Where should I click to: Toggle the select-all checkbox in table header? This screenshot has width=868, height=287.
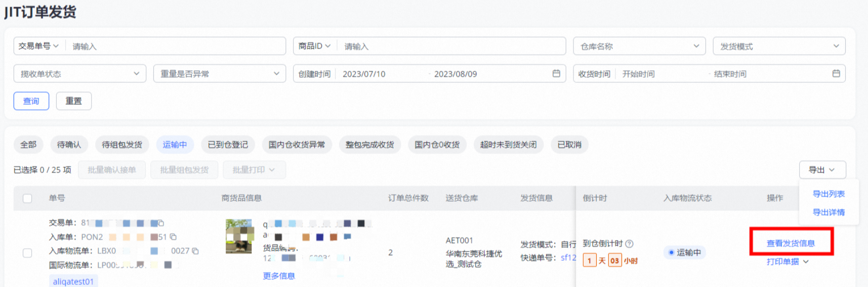(27, 198)
